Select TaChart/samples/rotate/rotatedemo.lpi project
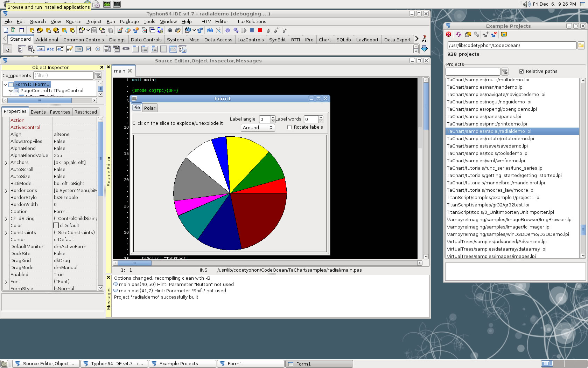 pos(490,139)
